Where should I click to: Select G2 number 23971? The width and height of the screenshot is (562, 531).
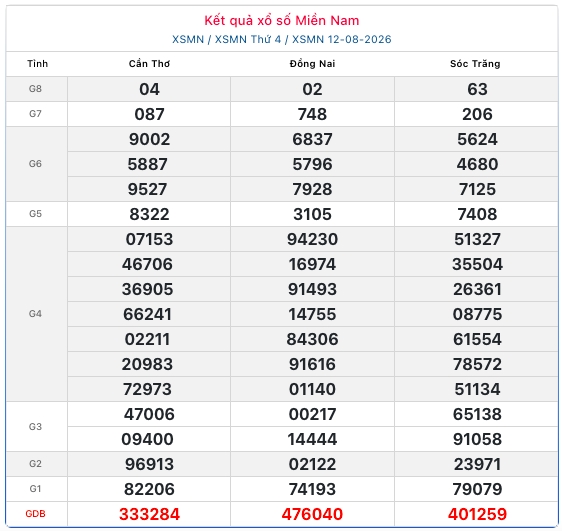477,464
